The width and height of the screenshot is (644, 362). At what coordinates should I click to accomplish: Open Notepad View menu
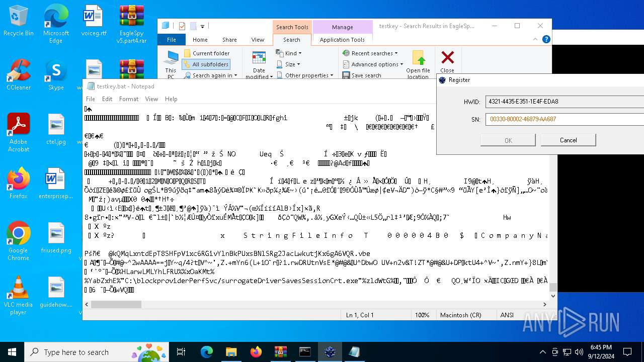point(151,99)
